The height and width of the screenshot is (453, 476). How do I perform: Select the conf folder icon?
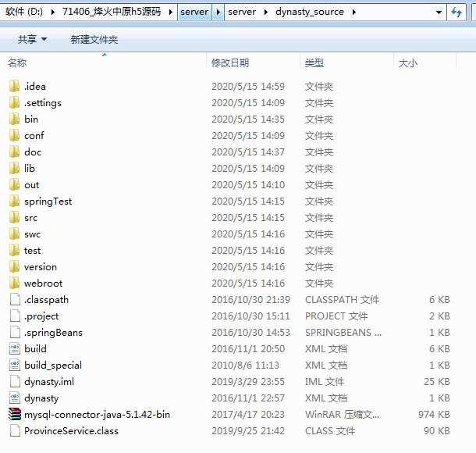click(x=14, y=135)
